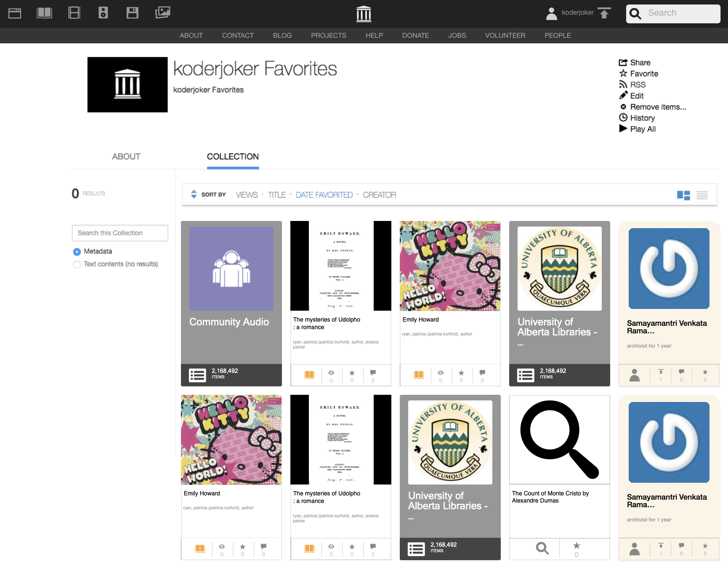This screenshot has height=572, width=728.
Task: Click the Search this Collection field
Action: click(x=120, y=233)
